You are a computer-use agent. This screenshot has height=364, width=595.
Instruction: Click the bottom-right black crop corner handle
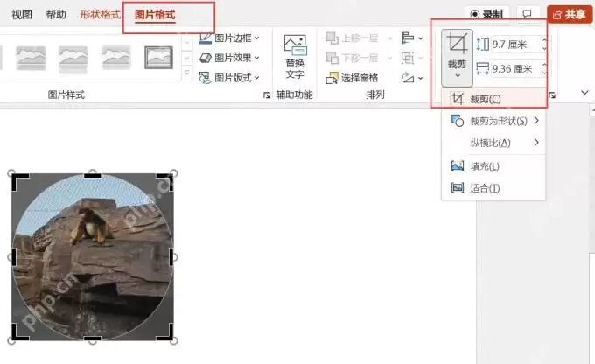pyautogui.click(x=167, y=333)
